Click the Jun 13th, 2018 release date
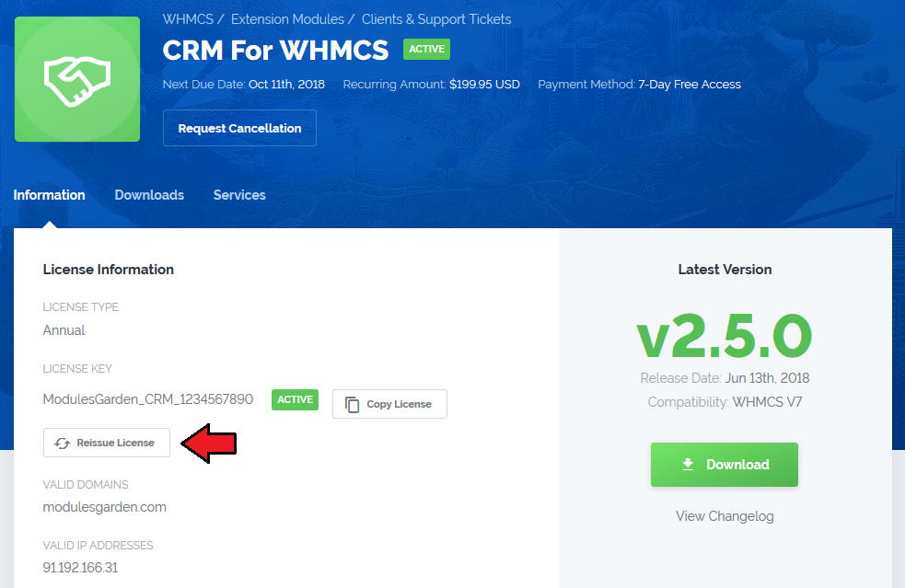The height and width of the screenshot is (588, 905). click(x=768, y=378)
